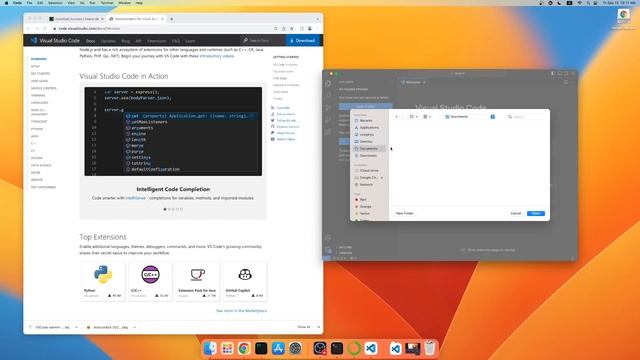This screenshot has width=640, height=360.
Task: Open grouping dropdown in file dialog
Action: pos(427,117)
